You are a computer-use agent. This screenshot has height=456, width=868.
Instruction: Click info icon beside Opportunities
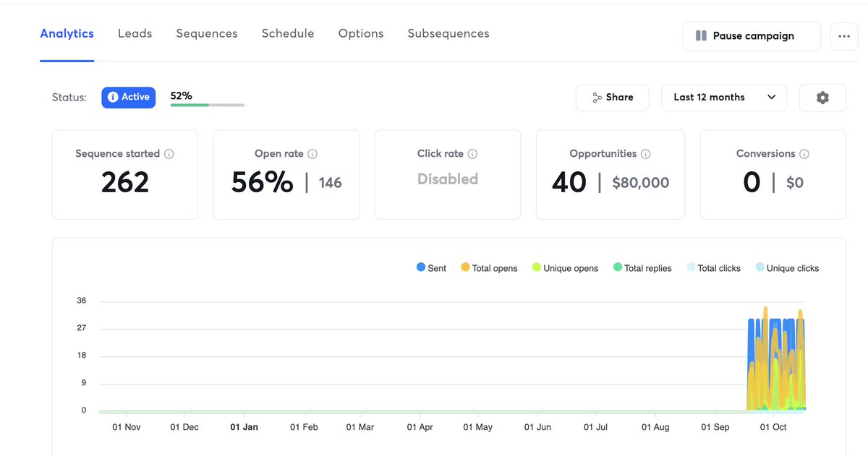646,154
